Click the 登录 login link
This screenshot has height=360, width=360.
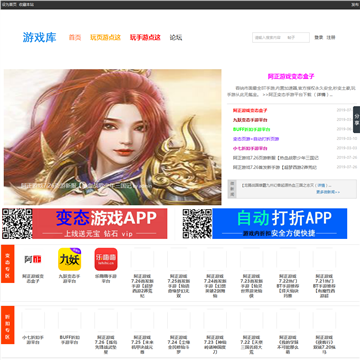[319, 38]
